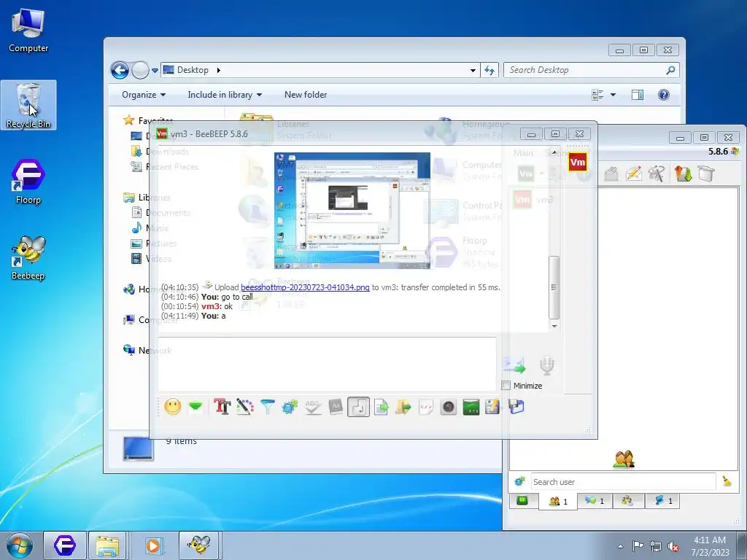Screen dimensions: 747x560
Task: Show hidden tray icons arrow
Action: [620, 547]
